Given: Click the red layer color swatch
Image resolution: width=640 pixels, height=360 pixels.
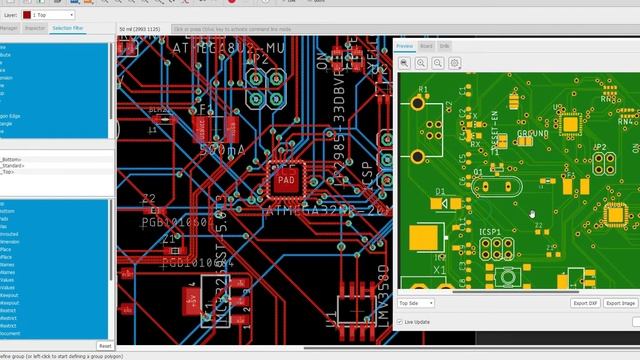Looking at the screenshot, I should 27,15.
